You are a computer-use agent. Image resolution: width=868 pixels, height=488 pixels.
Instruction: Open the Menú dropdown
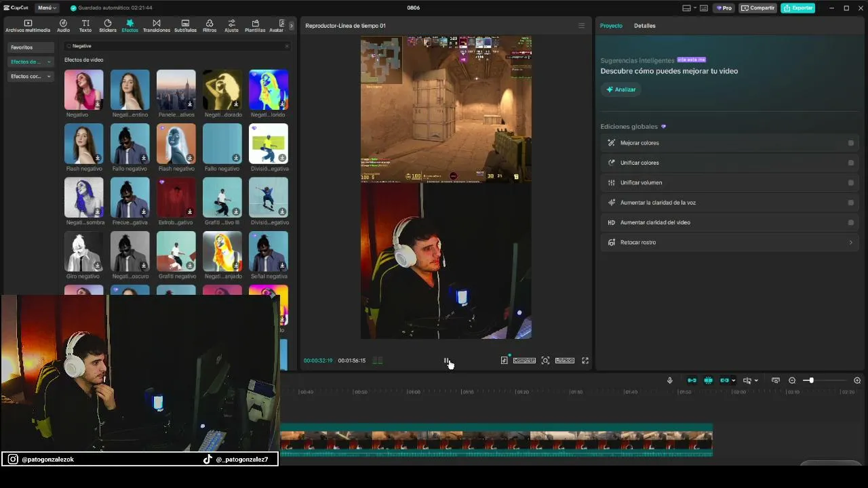pos(47,8)
